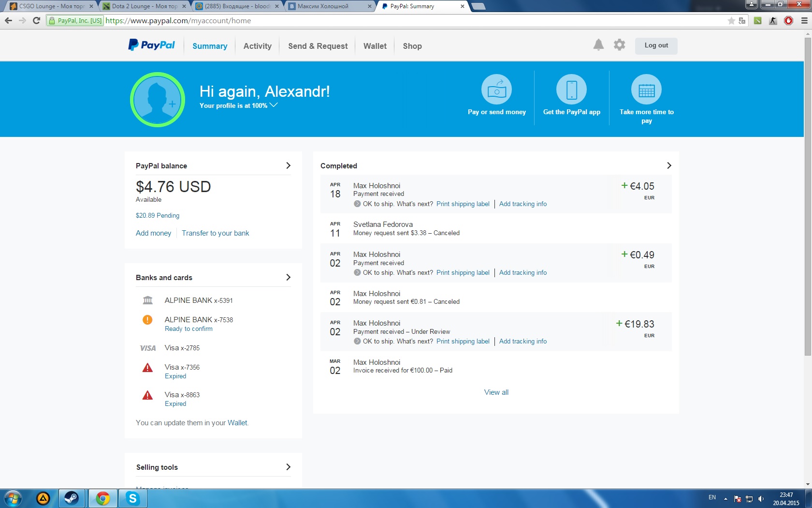
Task: Open the Wallet menu item
Action: point(375,46)
